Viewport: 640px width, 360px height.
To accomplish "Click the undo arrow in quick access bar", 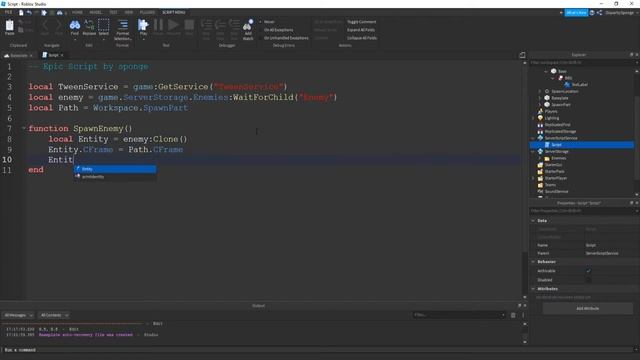I will pos(29,13).
